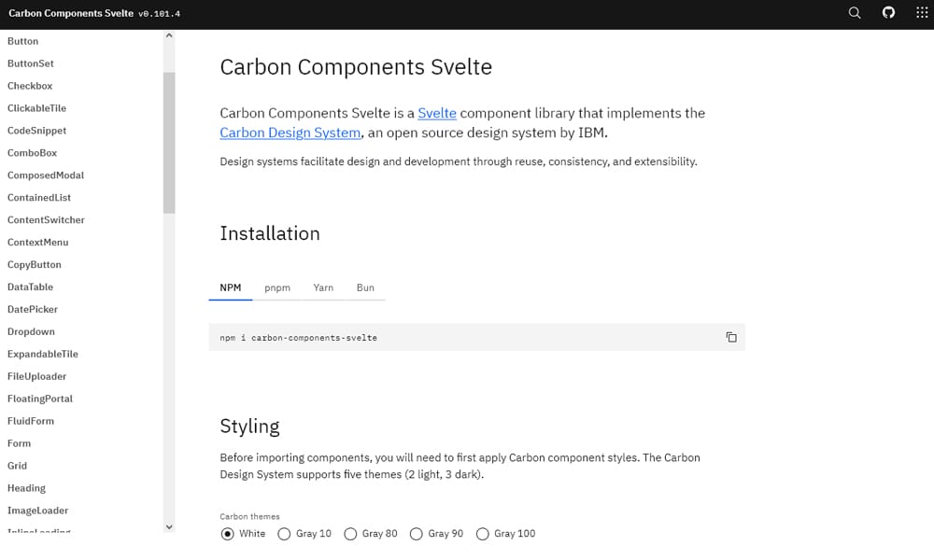View the DataTable component page
The image size is (934, 560).
[x=30, y=287]
